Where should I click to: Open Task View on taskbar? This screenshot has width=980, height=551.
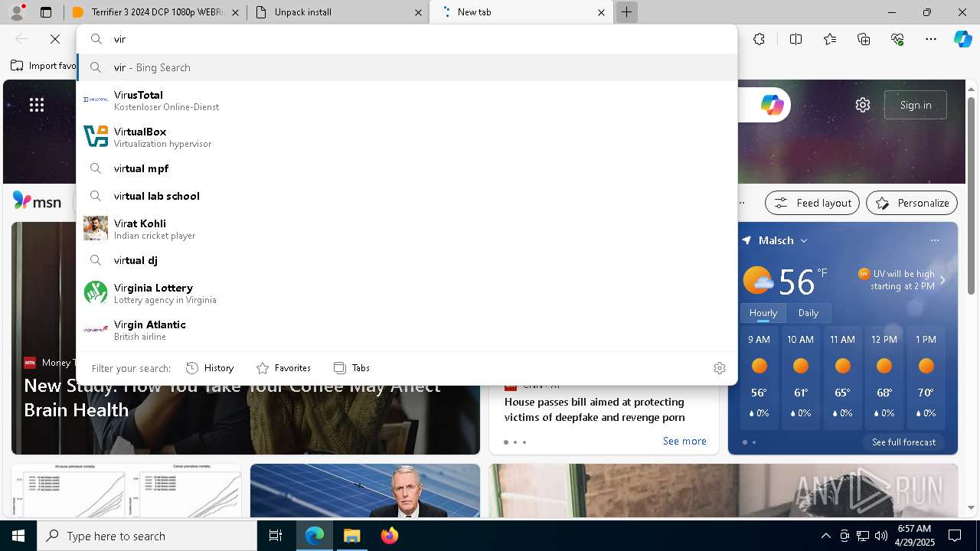click(276, 536)
